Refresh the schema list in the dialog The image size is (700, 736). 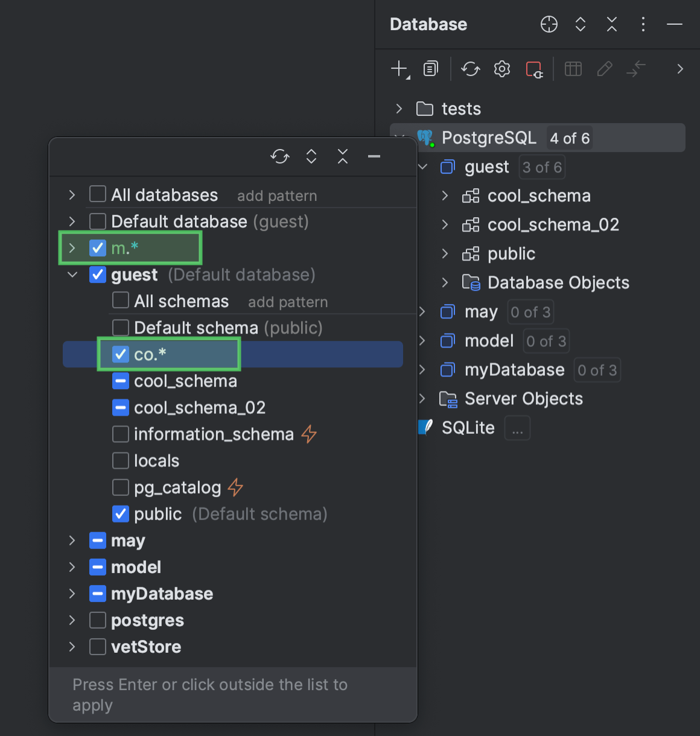tap(279, 156)
